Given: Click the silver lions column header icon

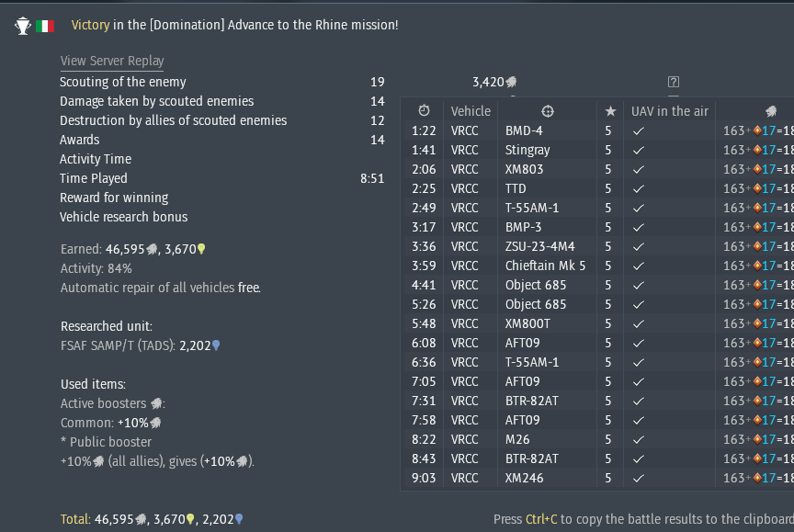Looking at the screenshot, I should coord(771,111).
